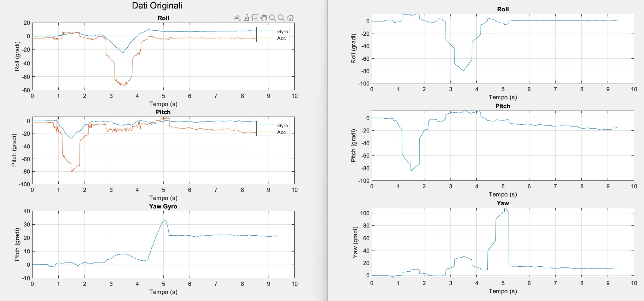Screen dimensions: 644x301
Task: Activate the Brush data tool
Action: pyautogui.click(x=246, y=18)
